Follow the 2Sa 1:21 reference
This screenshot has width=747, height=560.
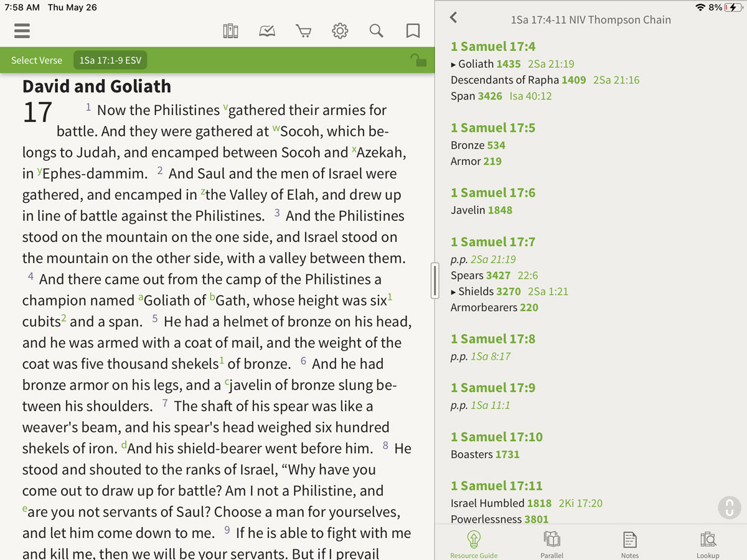click(x=548, y=291)
